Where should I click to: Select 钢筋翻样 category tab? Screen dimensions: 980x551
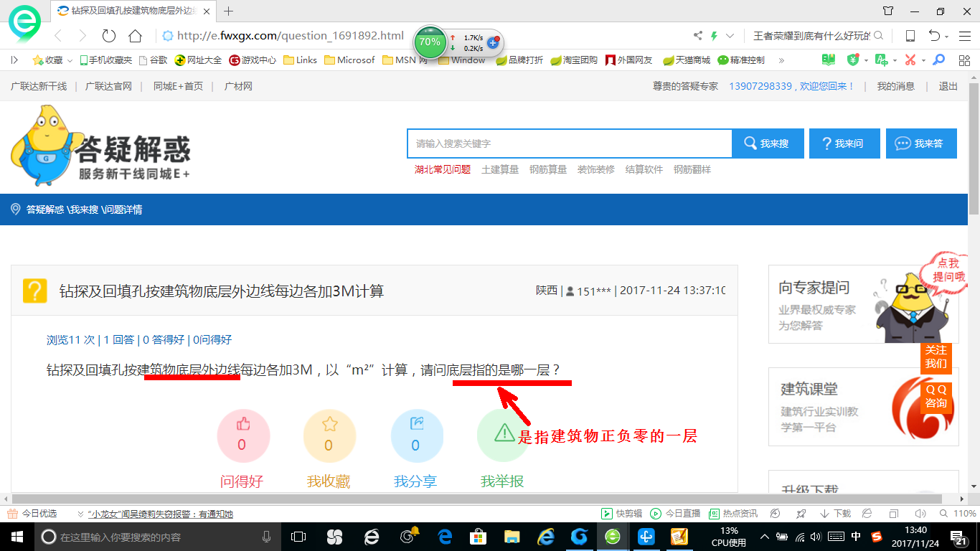pyautogui.click(x=692, y=170)
